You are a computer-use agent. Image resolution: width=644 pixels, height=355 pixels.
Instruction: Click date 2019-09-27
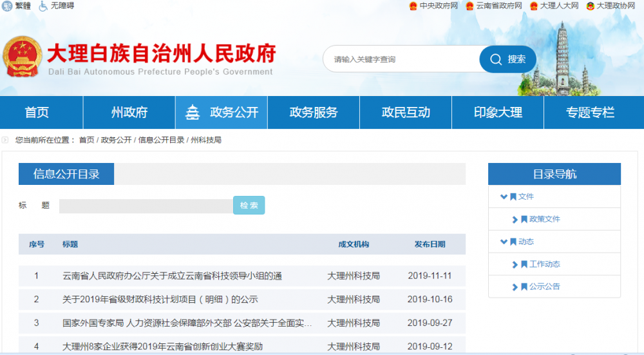430,323
